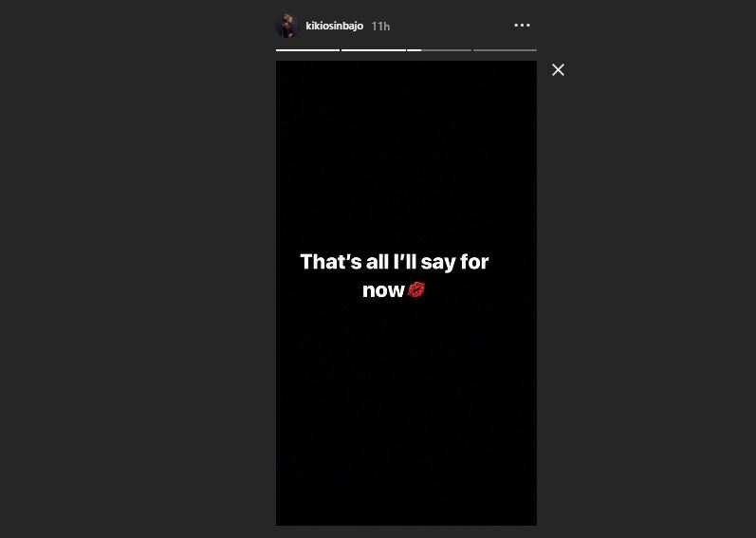Tap the red kiss lips emoji

pyautogui.click(x=416, y=289)
